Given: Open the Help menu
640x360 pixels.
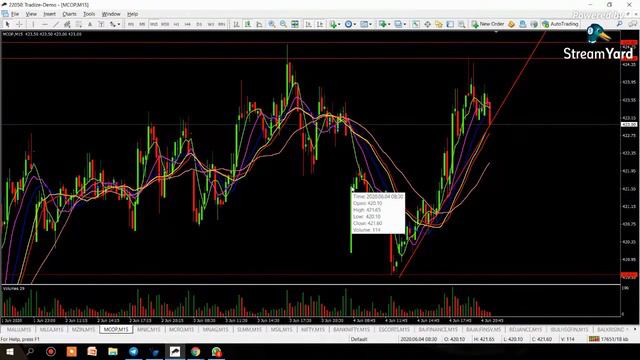Looking at the screenshot, I should (x=132, y=14).
